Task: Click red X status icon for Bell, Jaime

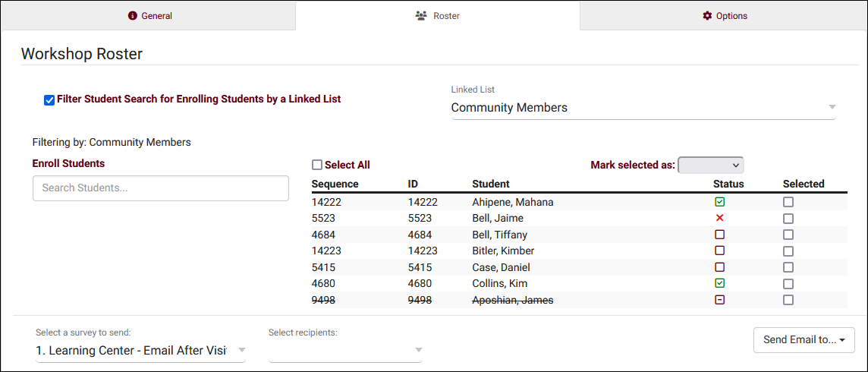Action: coord(719,219)
